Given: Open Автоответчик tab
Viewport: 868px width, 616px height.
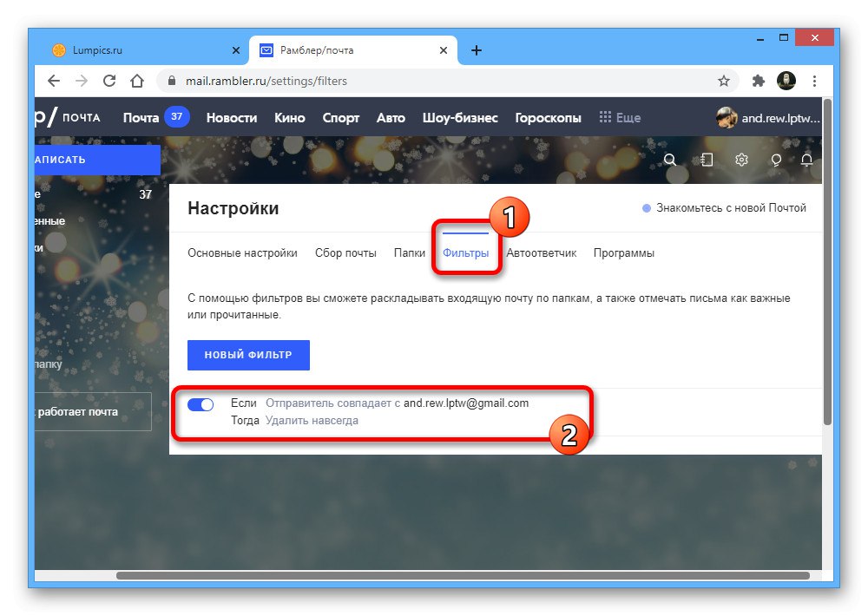Looking at the screenshot, I should click(542, 253).
